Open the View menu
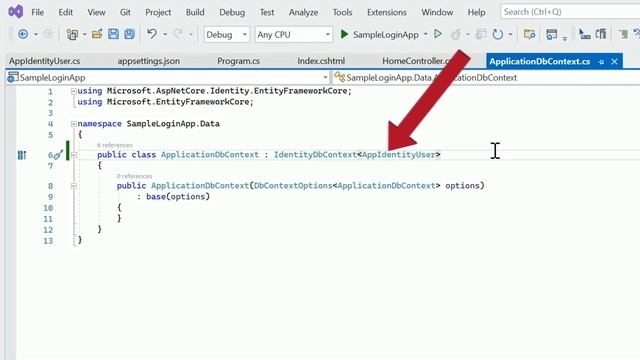This screenshot has width=640, height=360. [x=96, y=12]
